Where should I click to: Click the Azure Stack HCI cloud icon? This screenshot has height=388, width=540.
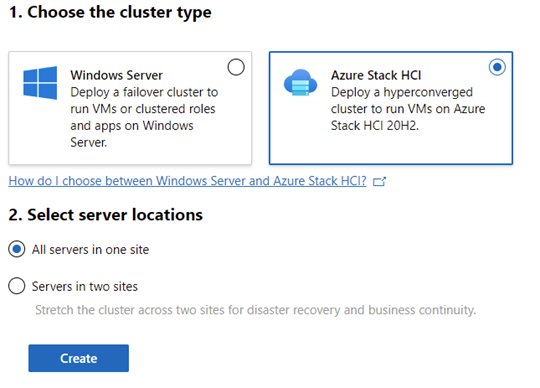pos(300,83)
